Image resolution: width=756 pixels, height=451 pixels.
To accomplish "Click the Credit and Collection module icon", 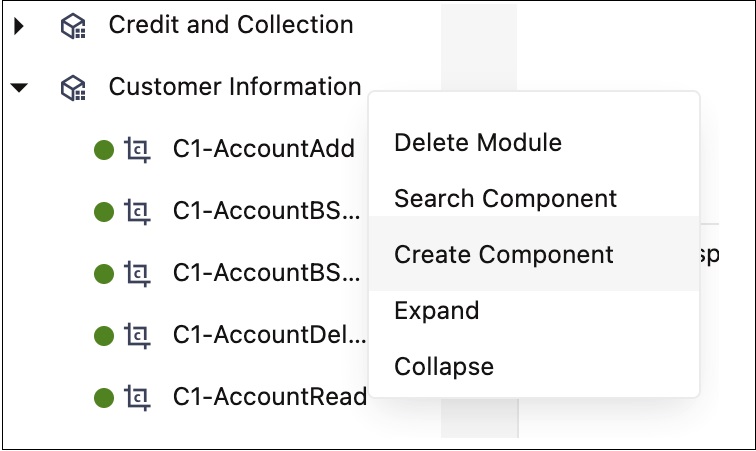I will click(x=73, y=26).
